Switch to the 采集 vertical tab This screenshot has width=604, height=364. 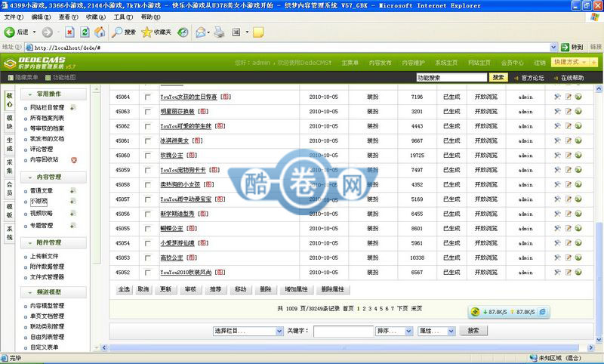click(10, 166)
